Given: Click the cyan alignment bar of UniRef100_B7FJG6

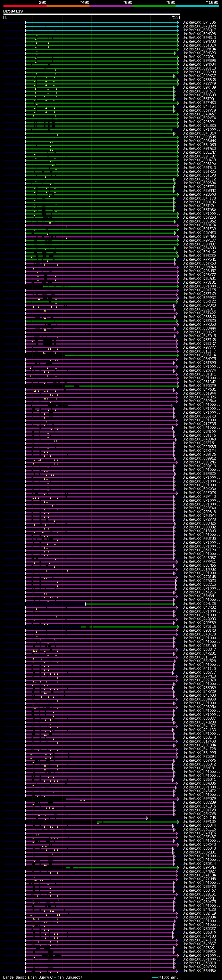Looking at the screenshot, I should click(x=101, y=23).
